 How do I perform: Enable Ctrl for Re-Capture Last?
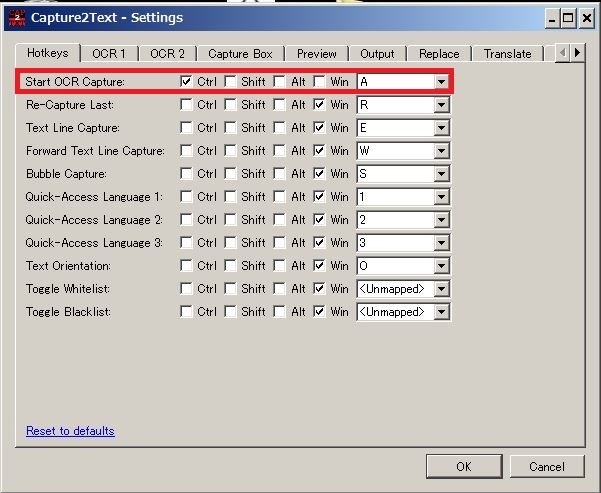coord(186,104)
